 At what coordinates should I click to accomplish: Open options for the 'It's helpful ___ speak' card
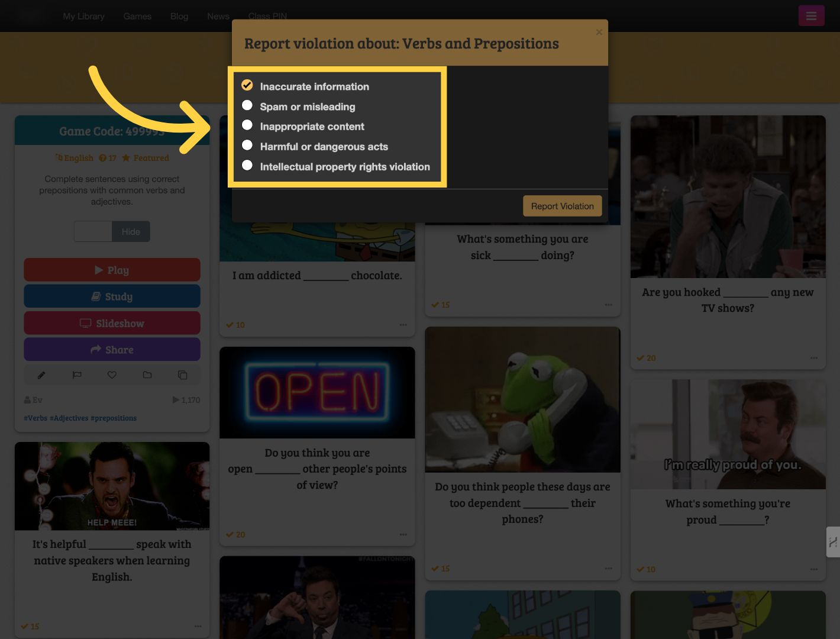198,626
